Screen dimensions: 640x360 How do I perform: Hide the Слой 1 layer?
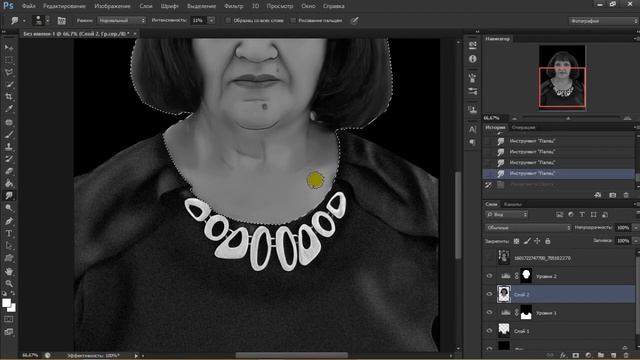pos(489,331)
